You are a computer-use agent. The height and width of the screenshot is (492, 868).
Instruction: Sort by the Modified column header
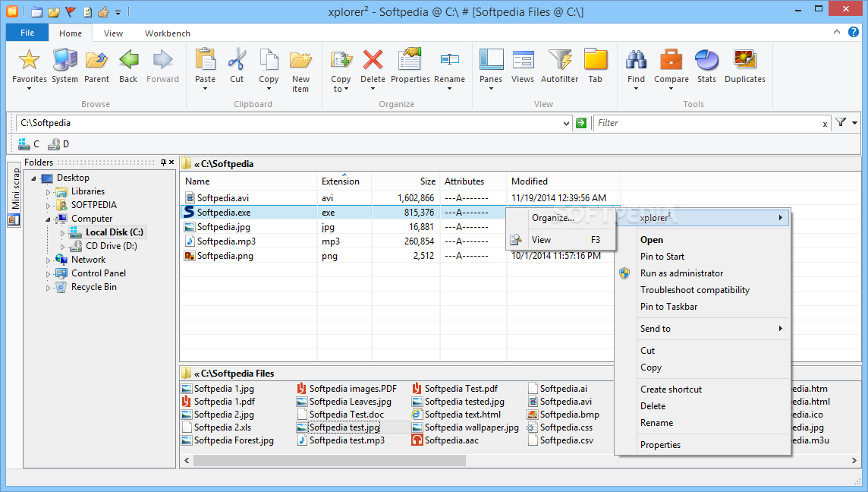coord(564,181)
